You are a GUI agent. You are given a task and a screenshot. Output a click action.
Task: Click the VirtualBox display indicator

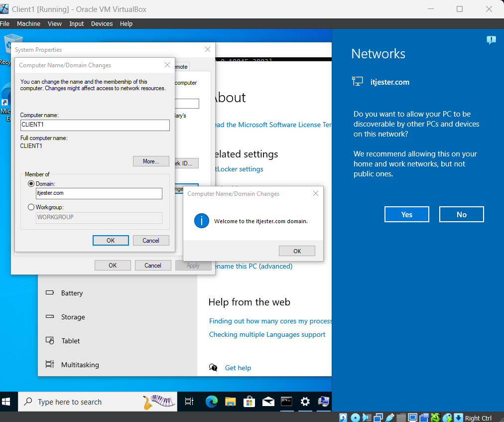pos(412,418)
